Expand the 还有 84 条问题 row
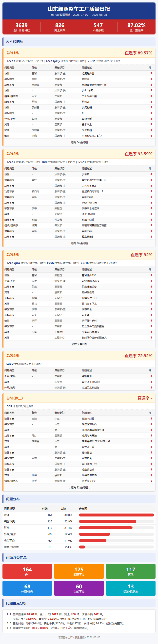158x644 pixels. 79,143
